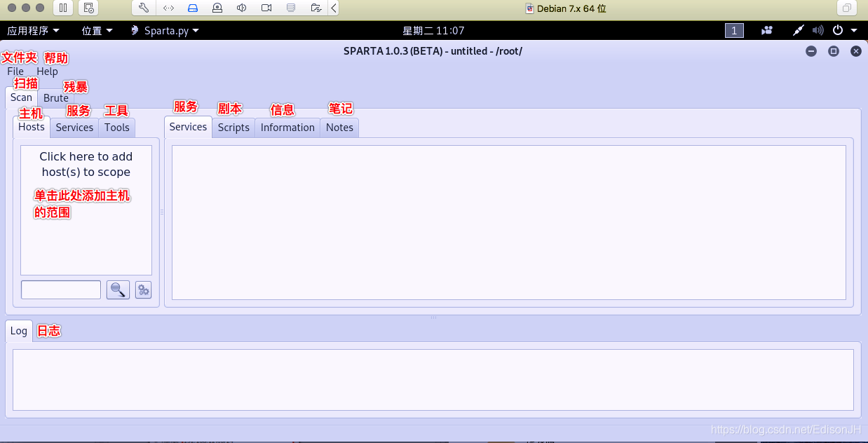Image resolution: width=868 pixels, height=443 pixels.
Task: Click the volume icon in GNOME panel
Action: point(818,30)
